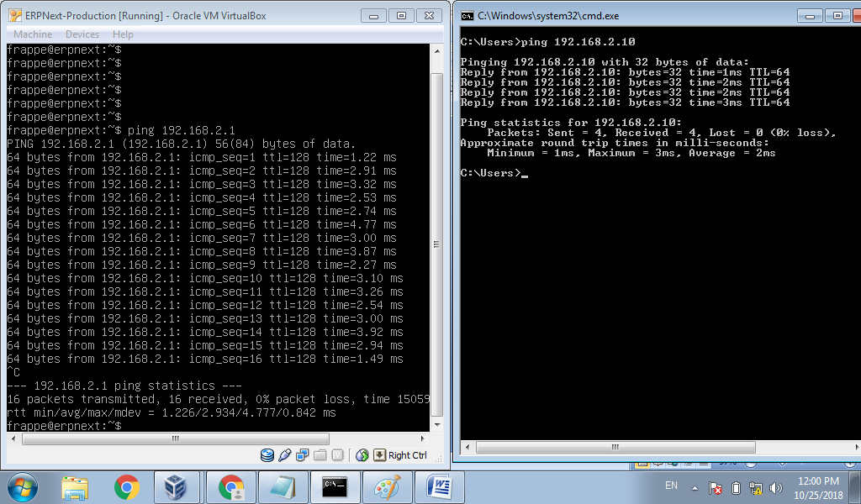Click the keyboard capture host key icon
The width and height of the screenshot is (861, 504).
tap(379, 455)
